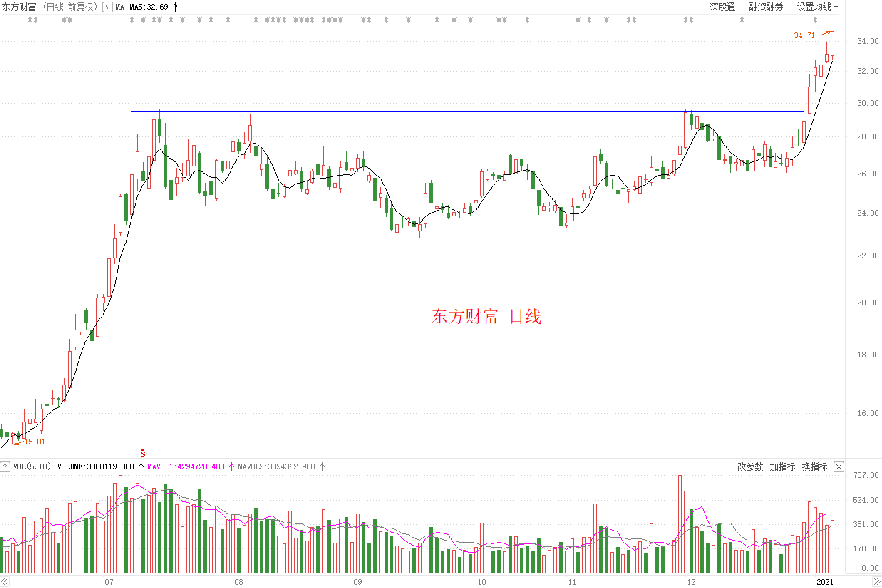Click the chart's forward arrows

[x=877, y=582]
